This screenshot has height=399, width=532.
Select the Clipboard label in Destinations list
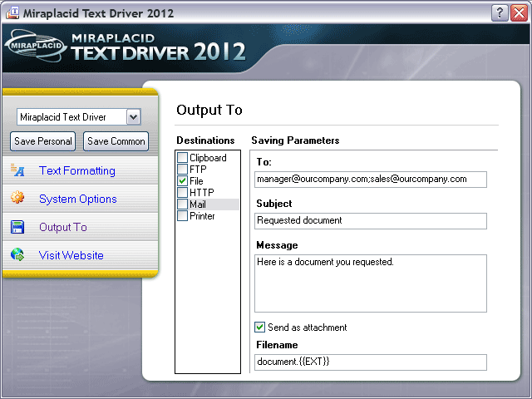pyautogui.click(x=208, y=158)
